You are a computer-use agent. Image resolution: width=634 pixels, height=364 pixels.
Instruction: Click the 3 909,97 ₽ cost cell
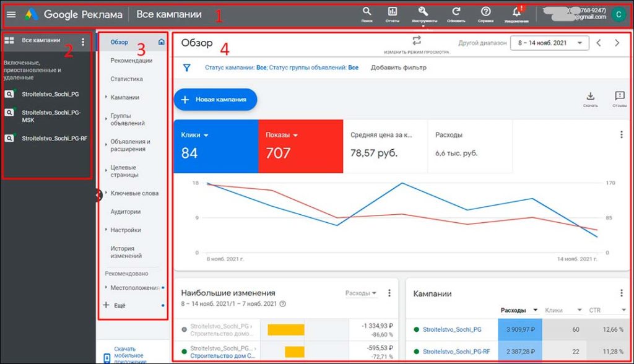(x=520, y=329)
